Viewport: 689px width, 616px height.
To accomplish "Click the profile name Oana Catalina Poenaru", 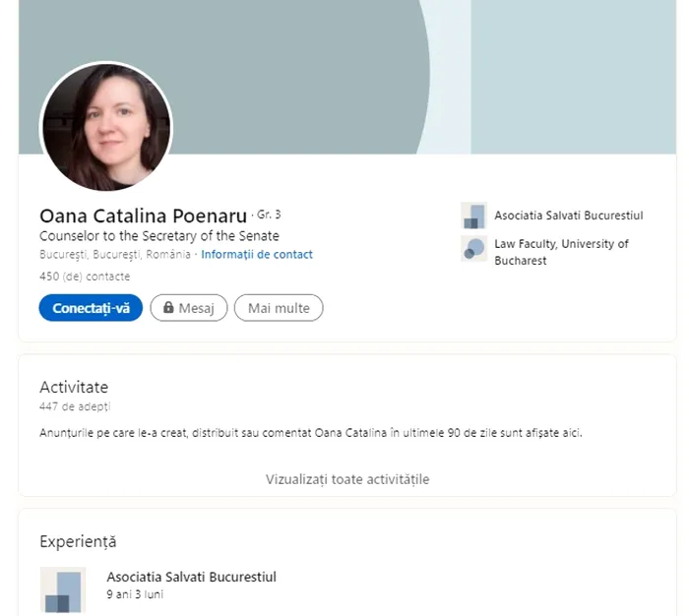I will tap(143, 216).
